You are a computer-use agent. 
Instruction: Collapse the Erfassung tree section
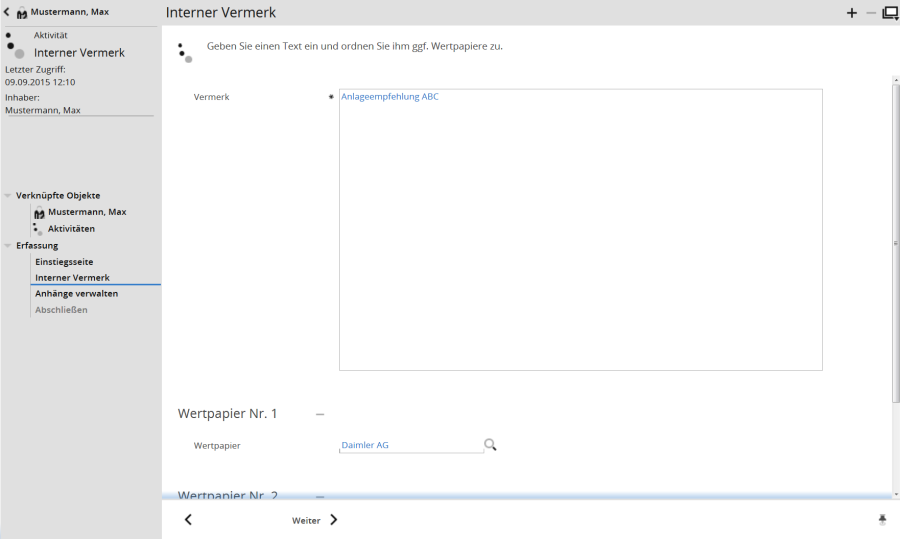[x=8, y=246]
